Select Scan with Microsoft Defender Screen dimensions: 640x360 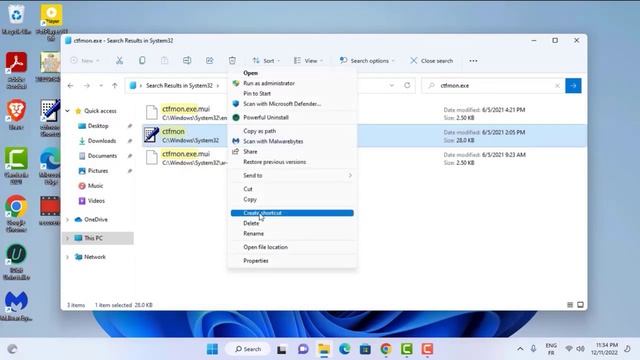292,104
